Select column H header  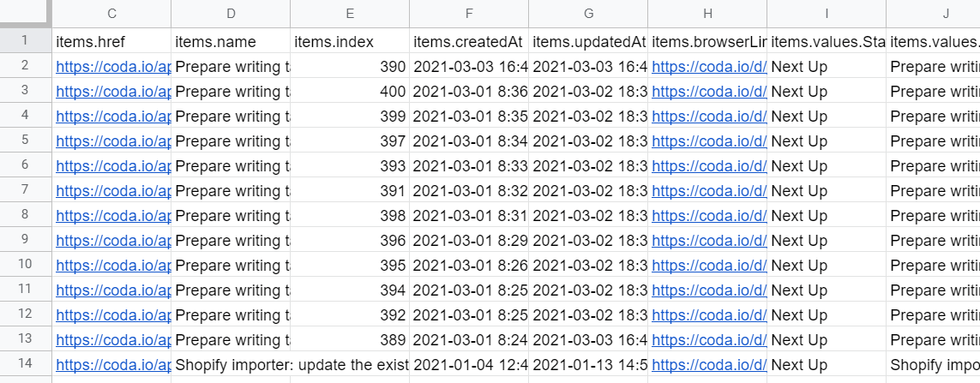pos(707,14)
